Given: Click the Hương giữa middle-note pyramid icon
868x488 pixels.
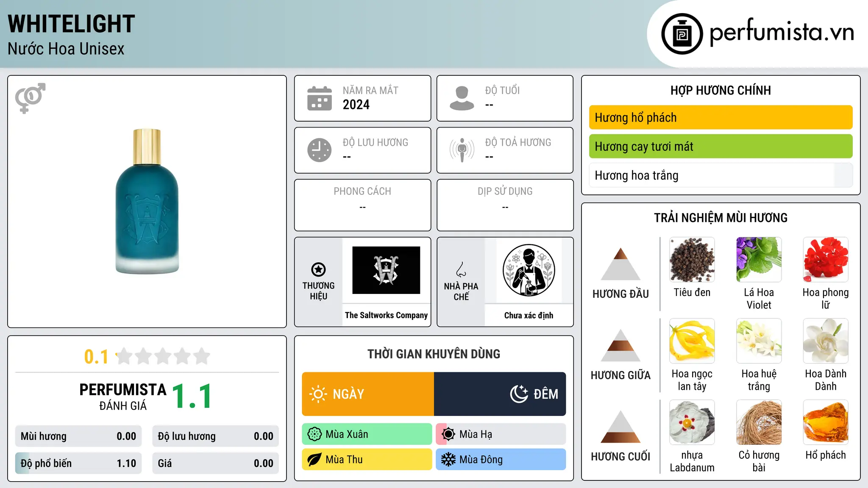Looking at the screenshot, I should tap(620, 345).
